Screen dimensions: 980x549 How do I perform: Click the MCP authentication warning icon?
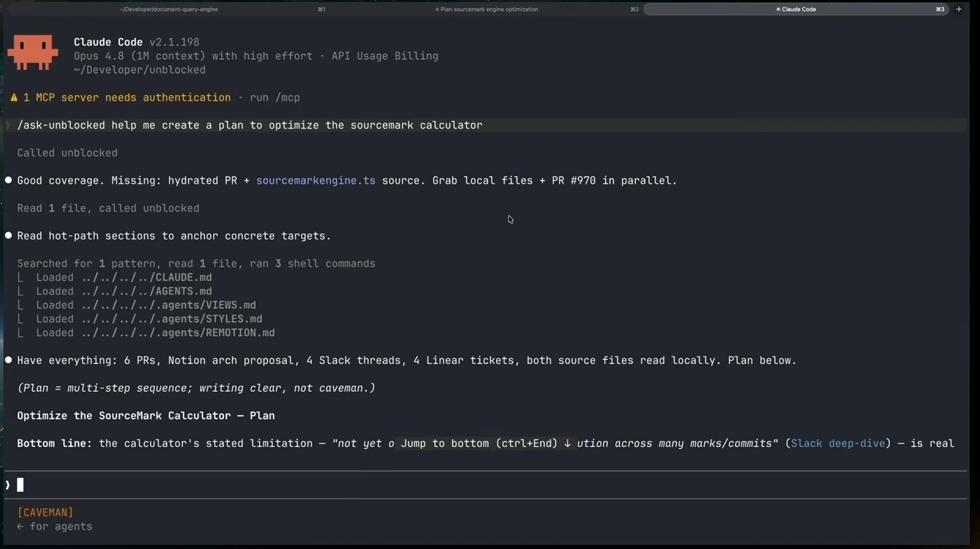14,98
